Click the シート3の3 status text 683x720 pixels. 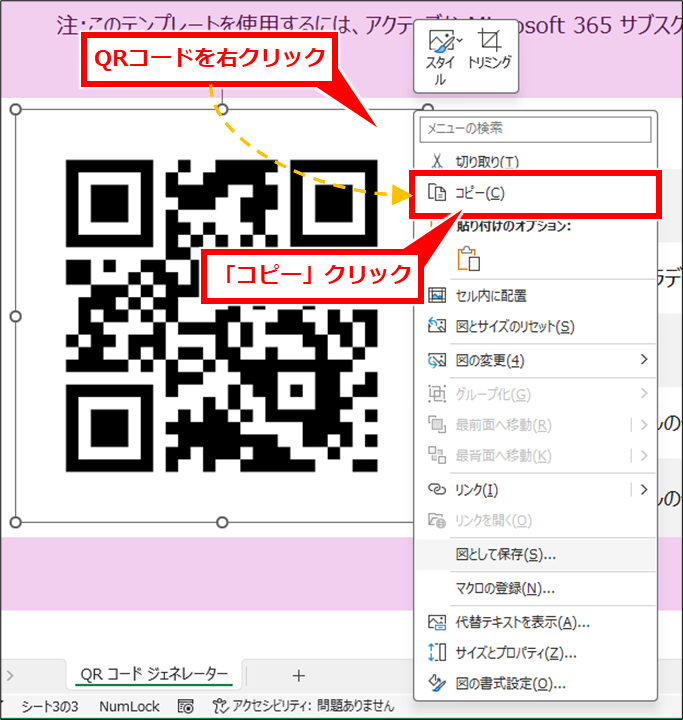point(50,706)
